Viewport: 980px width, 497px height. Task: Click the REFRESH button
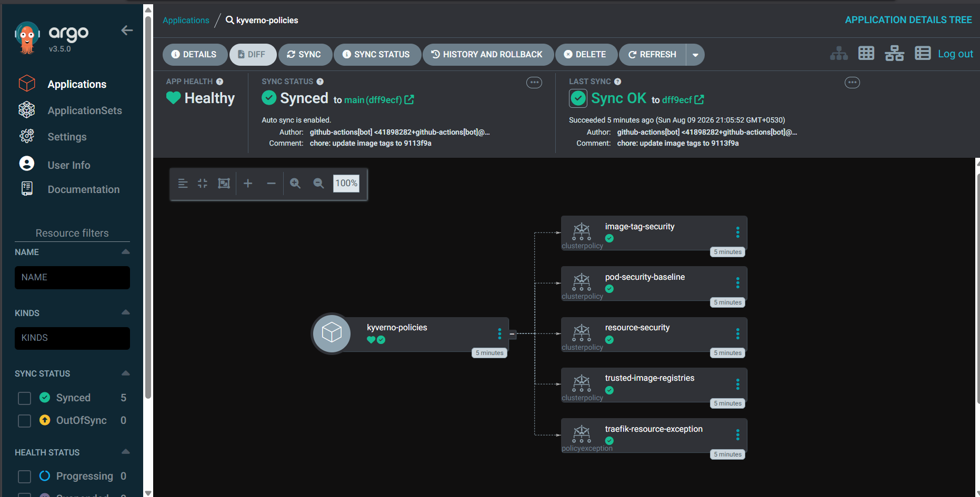pos(653,55)
